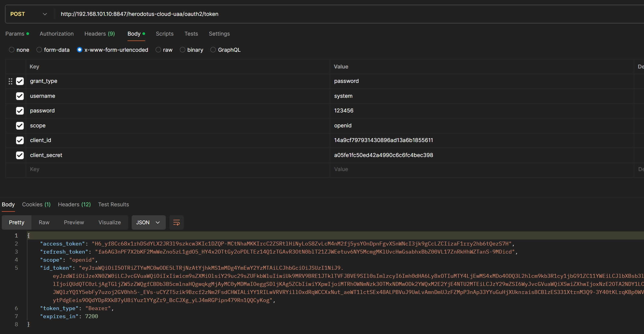This screenshot has width=644, height=334.
Task: Switch response view to Raw
Action: coord(44,222)
